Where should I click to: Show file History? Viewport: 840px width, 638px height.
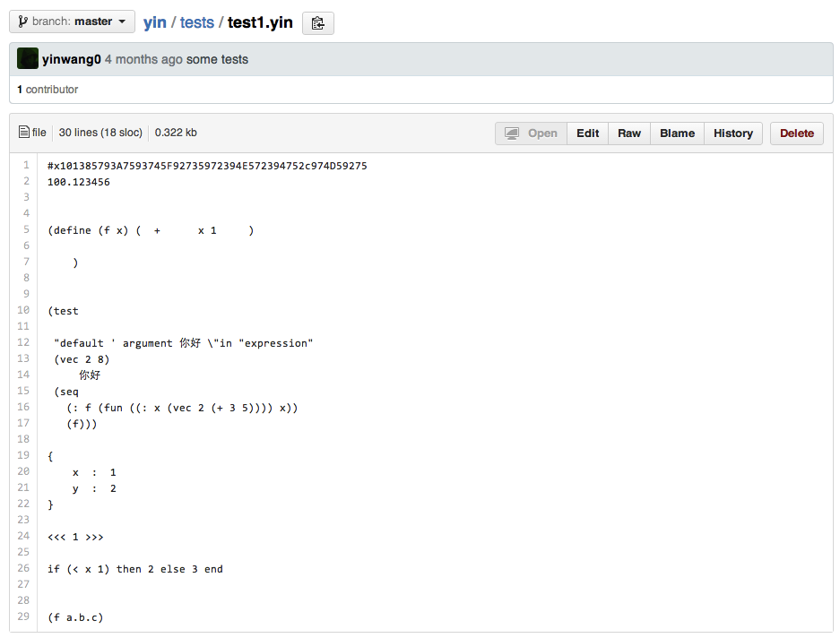(x=732, y=134)
